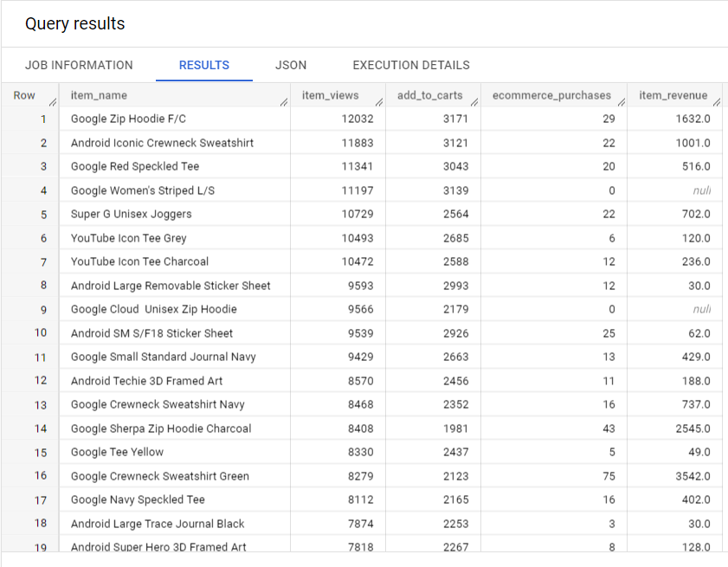The width and height of the screenshot is (728, 567).
Task: Click add_to_carts value 3139
Action: click(456, 190)
